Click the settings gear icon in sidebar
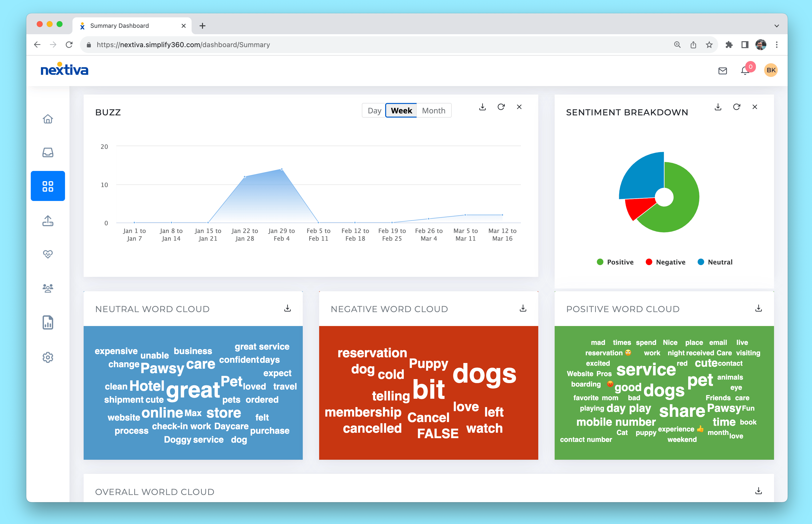Screen dimensions: 812x524 click(48, 357)
